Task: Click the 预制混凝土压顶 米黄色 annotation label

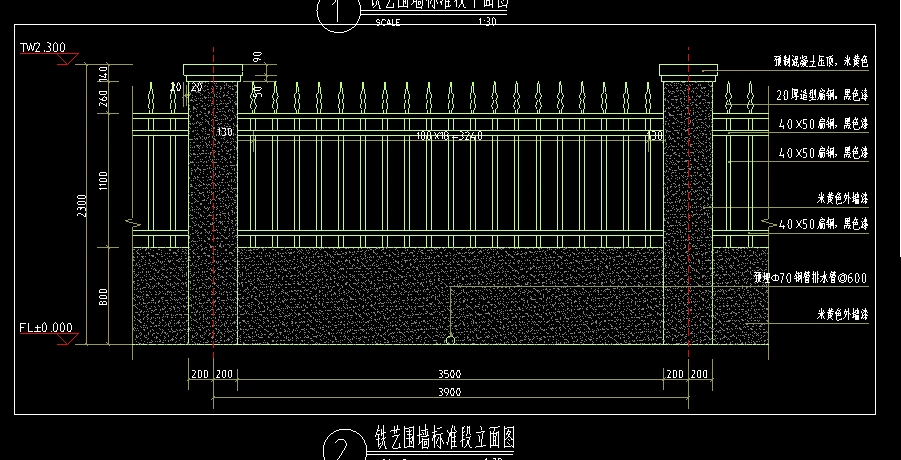Action: (x=820, y=62)
